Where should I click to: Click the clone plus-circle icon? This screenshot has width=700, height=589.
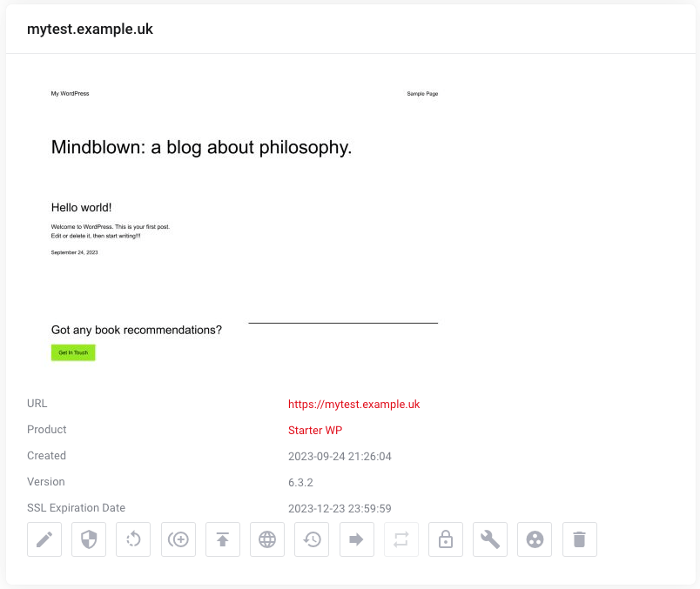(178, 539)
